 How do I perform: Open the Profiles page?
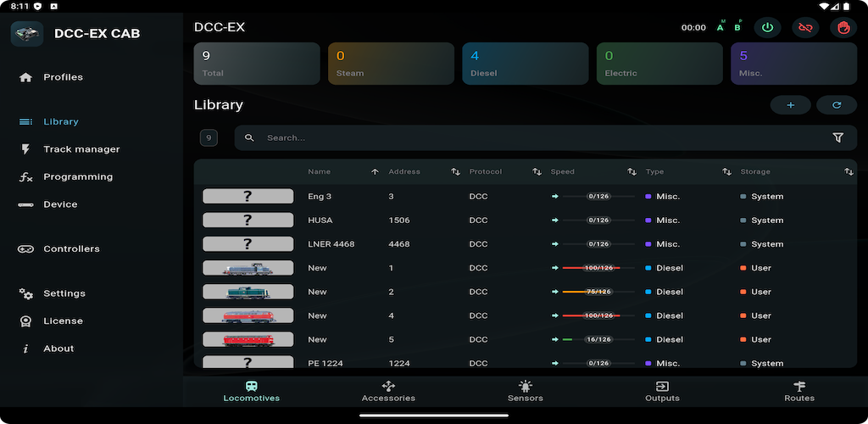pos(51,77)
